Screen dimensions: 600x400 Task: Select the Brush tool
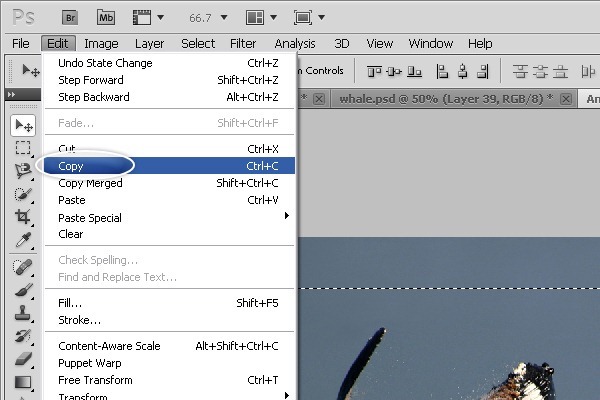coord(22,289)
